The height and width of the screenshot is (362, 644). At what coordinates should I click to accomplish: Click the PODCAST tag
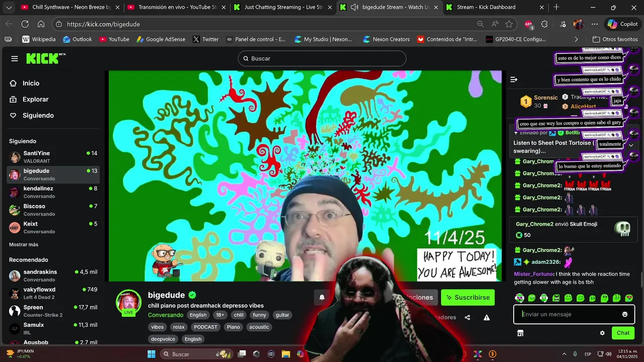coord(206,327)
